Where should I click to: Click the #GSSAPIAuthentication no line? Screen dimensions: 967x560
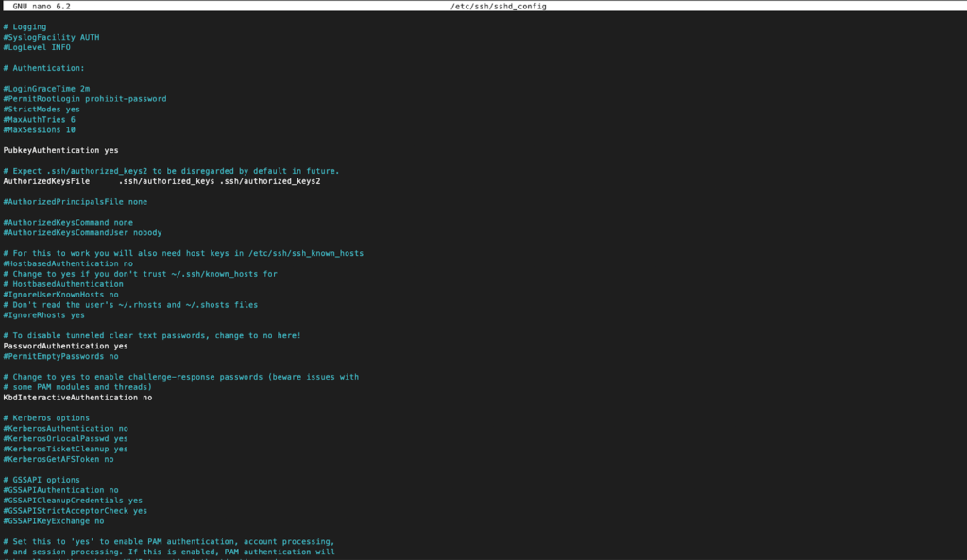click(60, 490)
